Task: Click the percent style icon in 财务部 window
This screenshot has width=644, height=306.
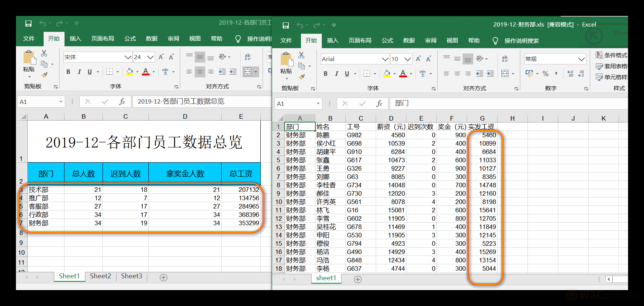Action: (x=546, y=74)
